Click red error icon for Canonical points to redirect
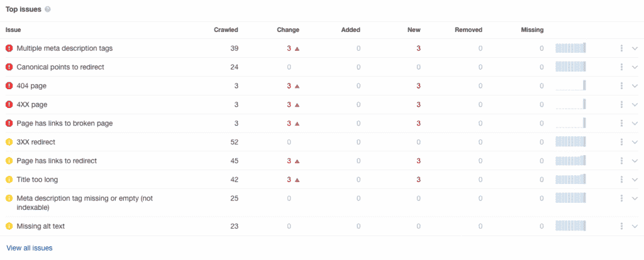The height and width of the screenshot is (260, 644). click(9, 67)
